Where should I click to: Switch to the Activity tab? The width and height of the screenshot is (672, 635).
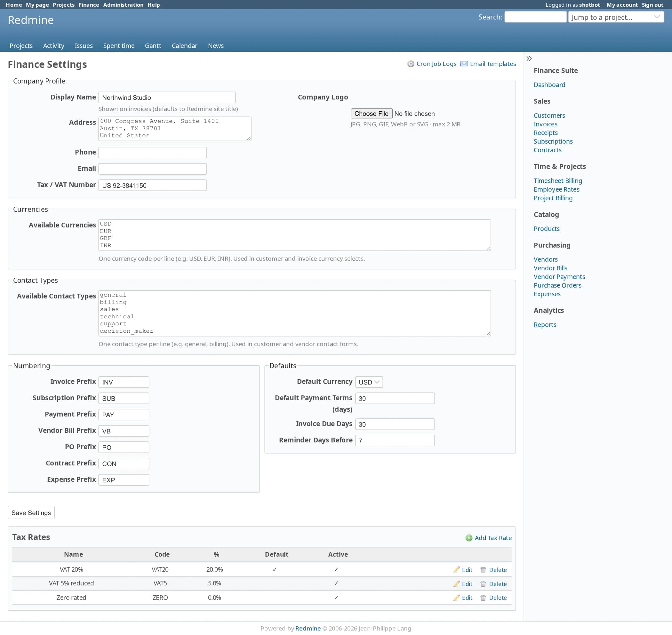tap(53, 46)
